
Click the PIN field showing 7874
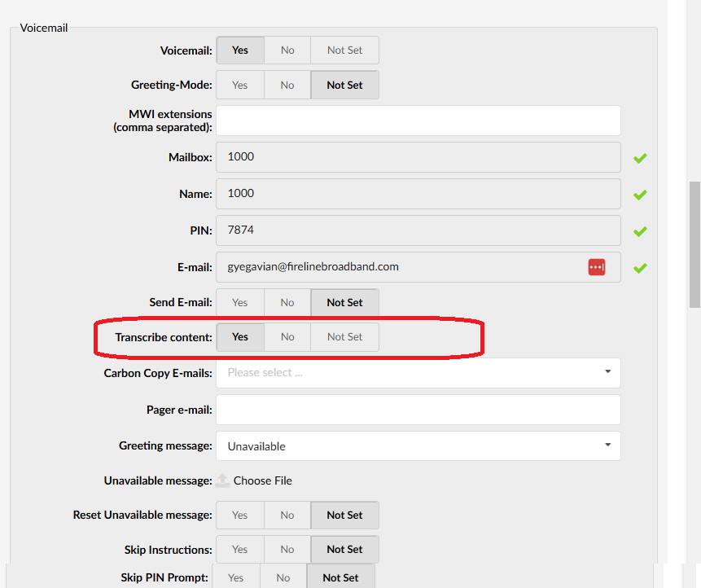(x=418, y=230)
